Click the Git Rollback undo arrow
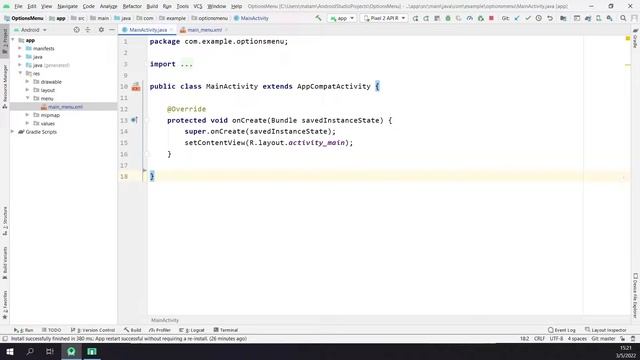640x360 pixels. click(x=550, y=18)
